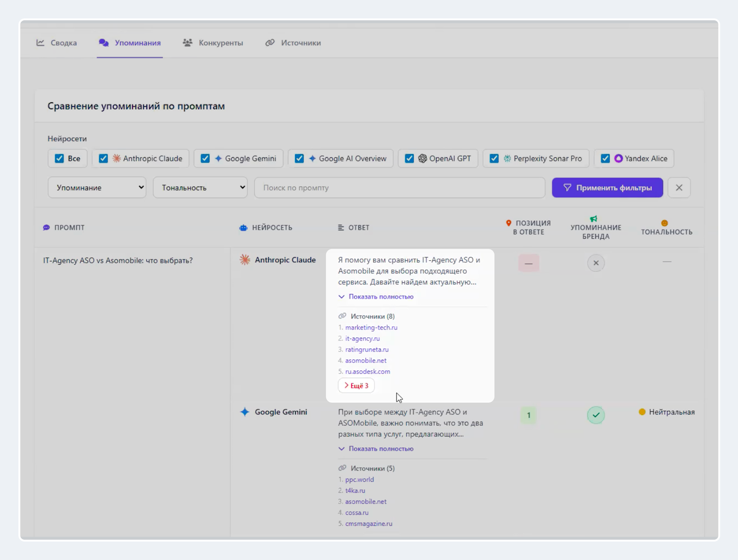Open the Тональность dropdown
The image size is (738, 560).
[x=200, y=188]
